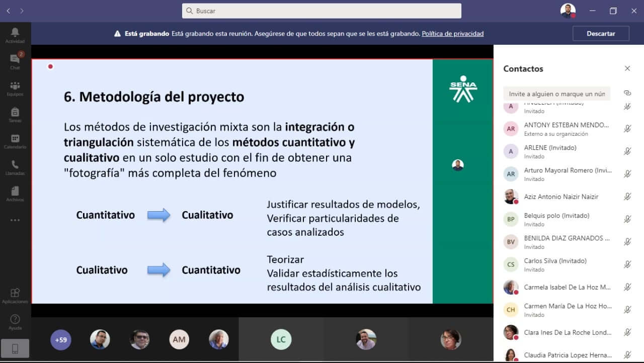Expand more apps ellipsis in sidebar

click(x=15, y=220)
